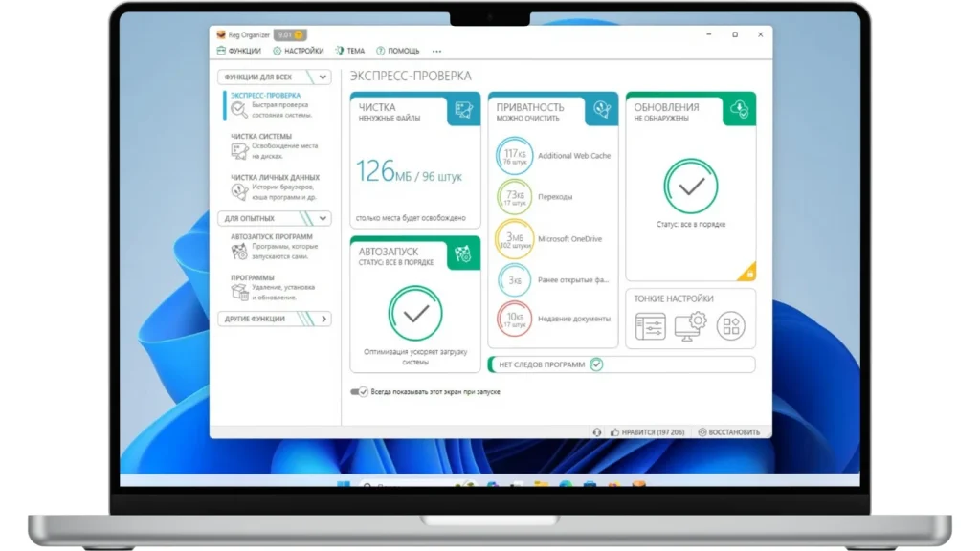Viewport: 980px width, 551px height.
Task: Click the Additional Web Cache 117 KB circle
Action: tap(514, 156)
